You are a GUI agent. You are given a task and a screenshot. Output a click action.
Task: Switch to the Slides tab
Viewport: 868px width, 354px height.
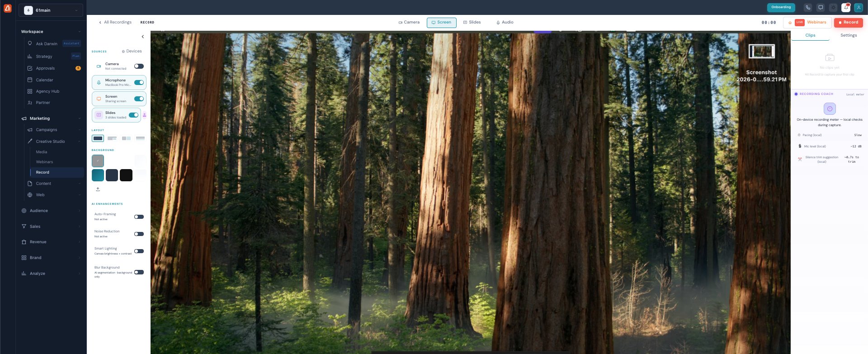pyautogui.click(x=472, y=22)
